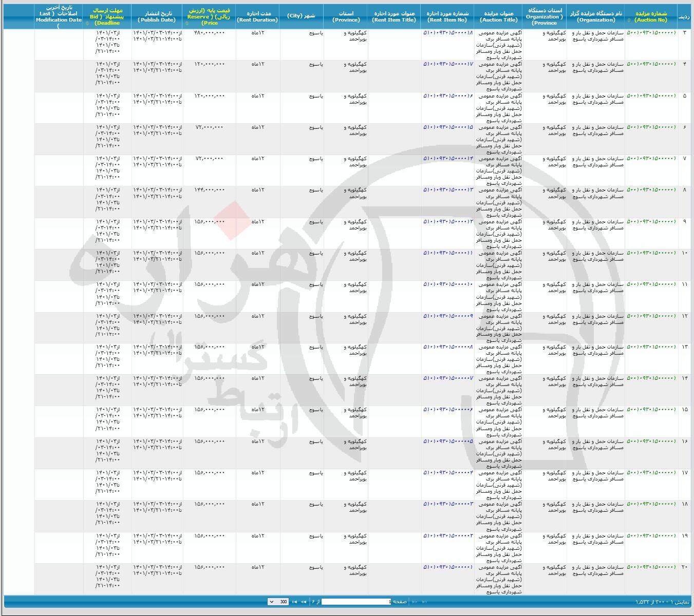
Task: Click the greyed-out first-page arrow in pager
Action: [424, 602]
